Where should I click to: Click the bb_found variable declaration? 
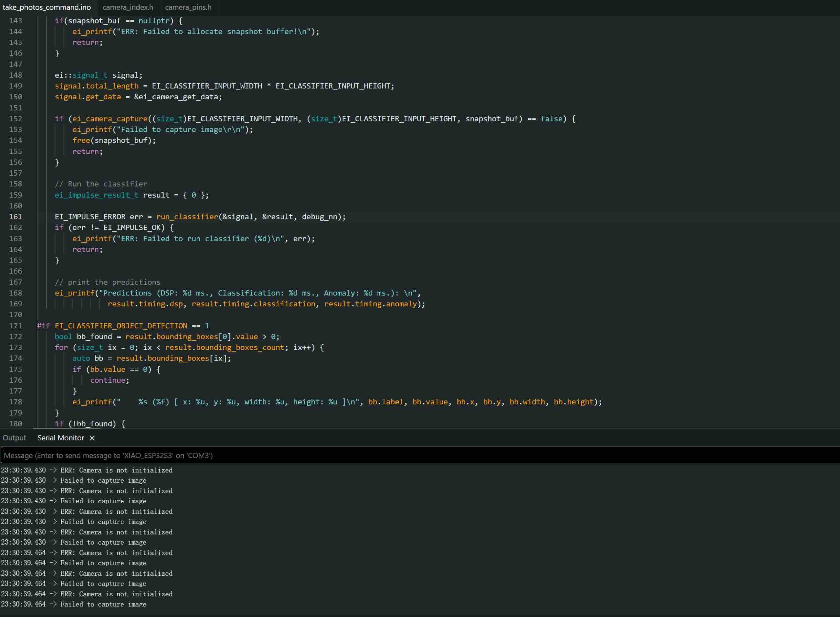coord(94,337)
